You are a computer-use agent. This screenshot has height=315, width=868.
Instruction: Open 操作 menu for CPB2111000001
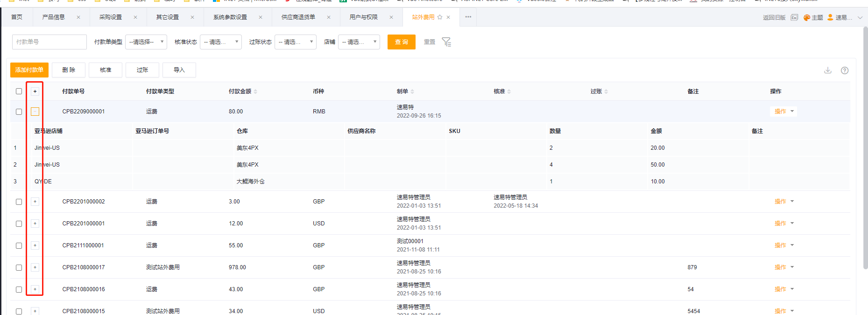click(783, 245)
